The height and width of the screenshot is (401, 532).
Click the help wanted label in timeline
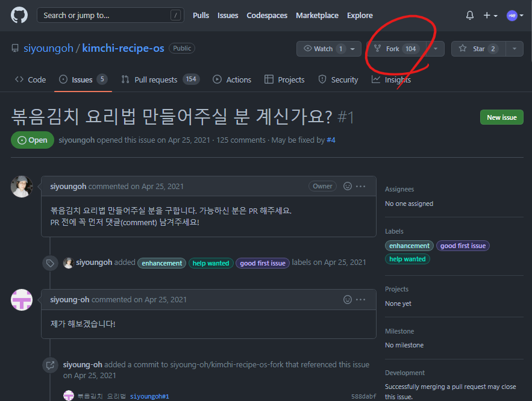coord(211,263)
